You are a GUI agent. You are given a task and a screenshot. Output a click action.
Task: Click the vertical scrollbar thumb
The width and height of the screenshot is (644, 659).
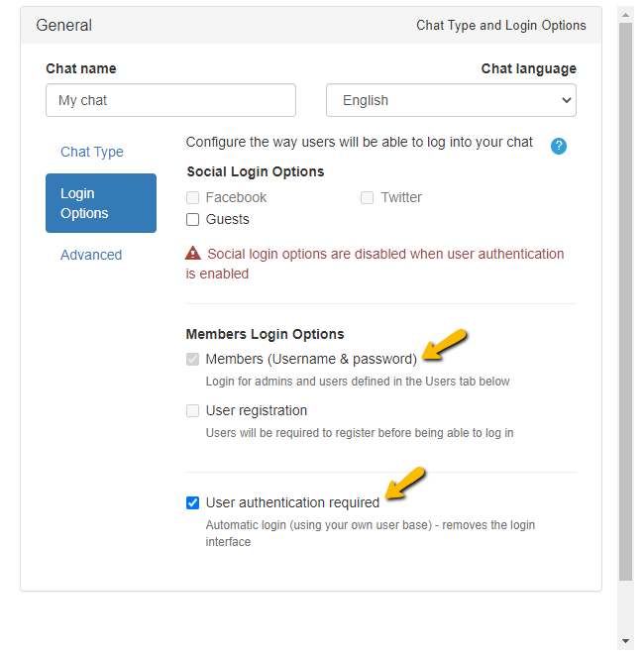625,297
